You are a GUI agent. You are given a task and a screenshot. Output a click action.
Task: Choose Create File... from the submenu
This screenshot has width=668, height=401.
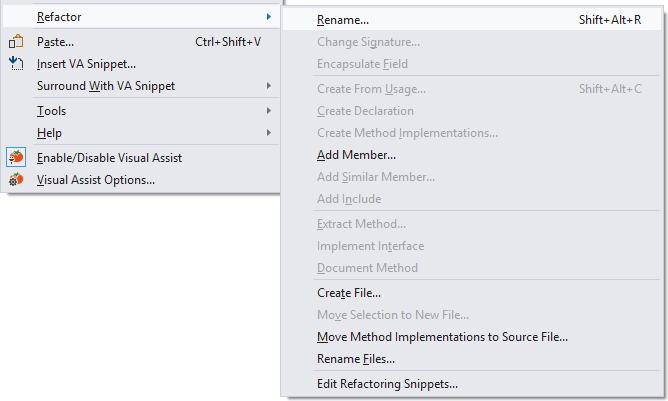[x=348, y=293]
